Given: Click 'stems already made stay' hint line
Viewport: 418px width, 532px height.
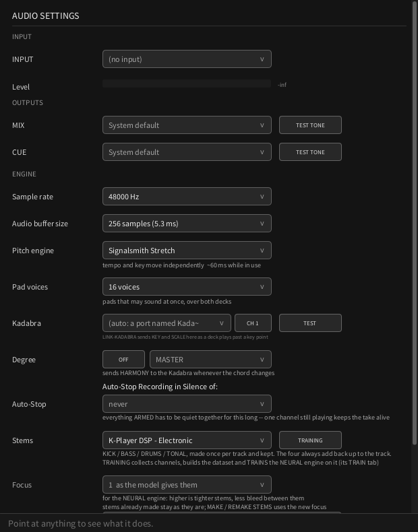Looking at the screenshot, I should coord(214,507).
